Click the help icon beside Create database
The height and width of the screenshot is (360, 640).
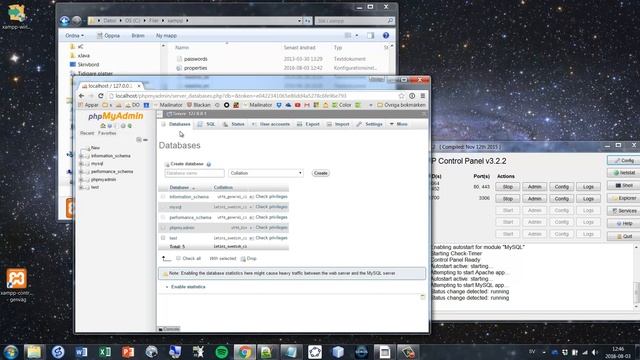[209, 164]
